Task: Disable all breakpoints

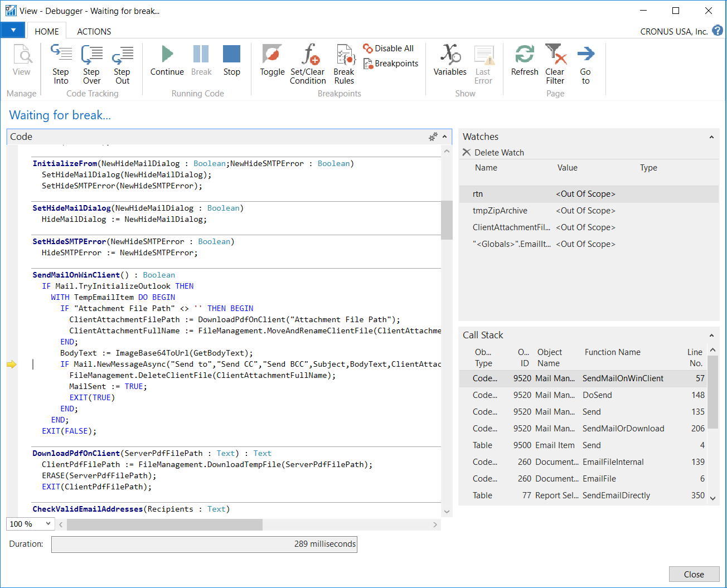Action: 389,48
